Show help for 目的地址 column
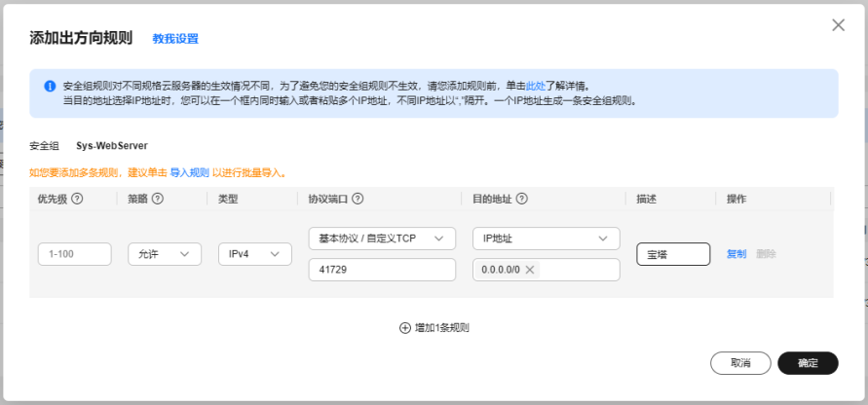This screenshot has height=405, width=868. pyautogui.click(x=521, y=199)
